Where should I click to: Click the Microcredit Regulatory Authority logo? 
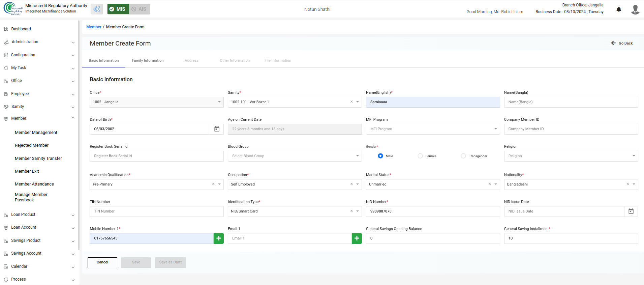13,9
